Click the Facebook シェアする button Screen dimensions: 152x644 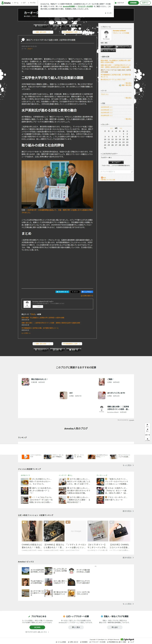tap(87, 292)
